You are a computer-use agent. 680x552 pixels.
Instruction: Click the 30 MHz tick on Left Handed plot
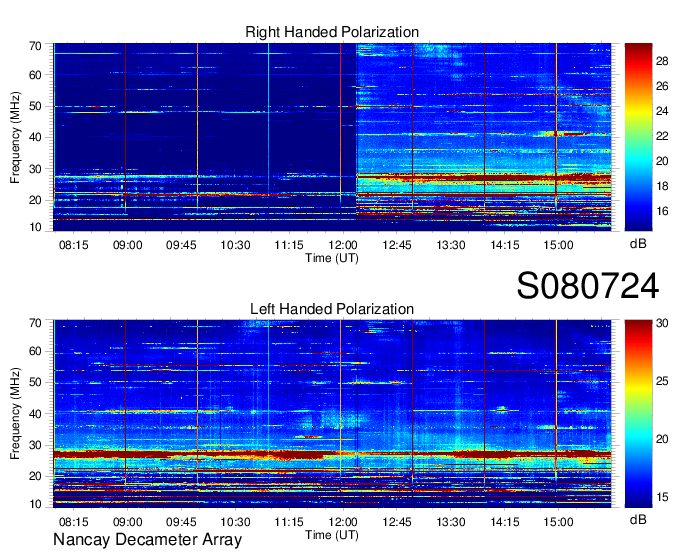coord(35,446)
